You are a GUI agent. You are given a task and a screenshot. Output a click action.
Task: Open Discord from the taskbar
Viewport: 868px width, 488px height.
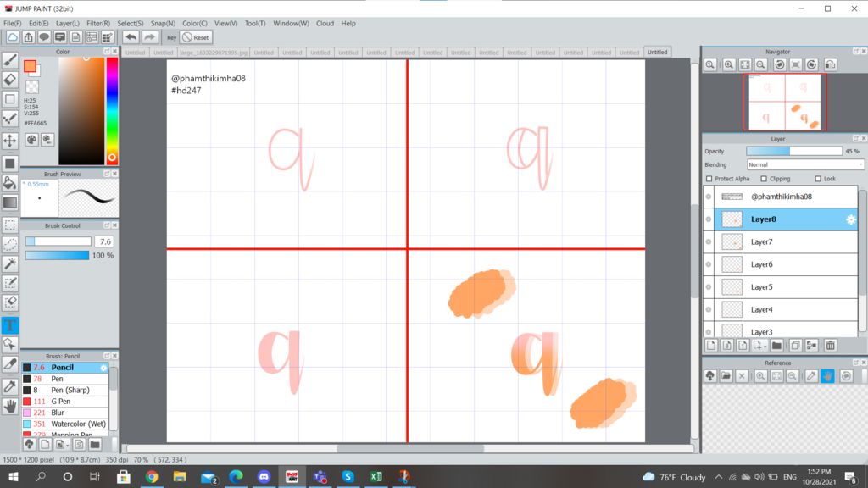(x=264, y=476)
